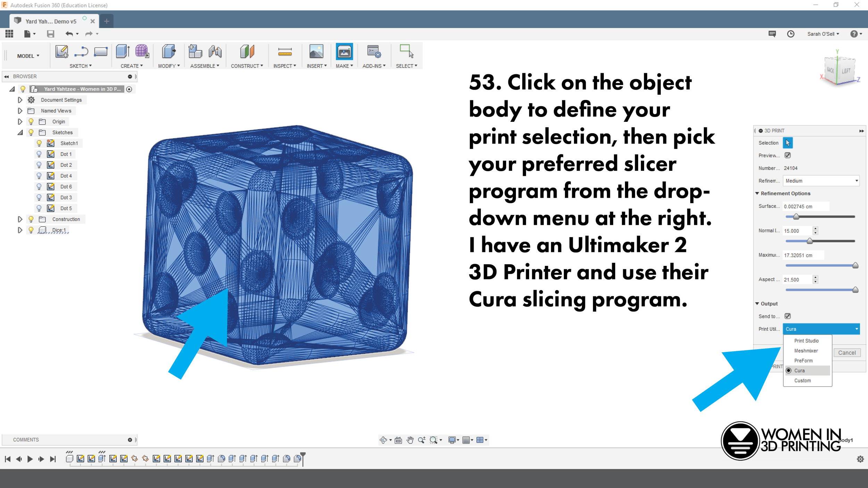Select the Line sketch tool icon
This screenshot has width=868, height=488.
(x=81, y=52)
